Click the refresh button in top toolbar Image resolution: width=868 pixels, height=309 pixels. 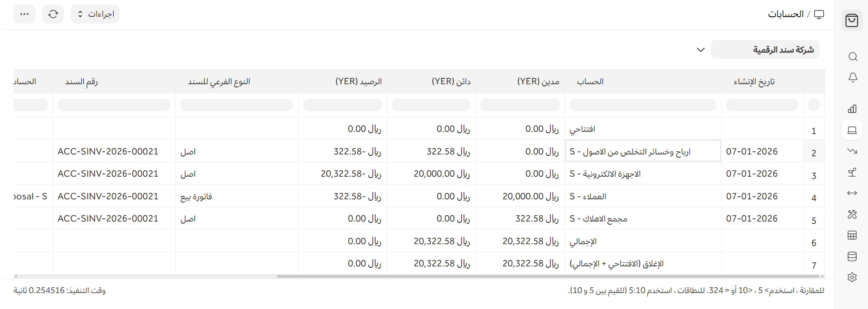coord(53,14)
